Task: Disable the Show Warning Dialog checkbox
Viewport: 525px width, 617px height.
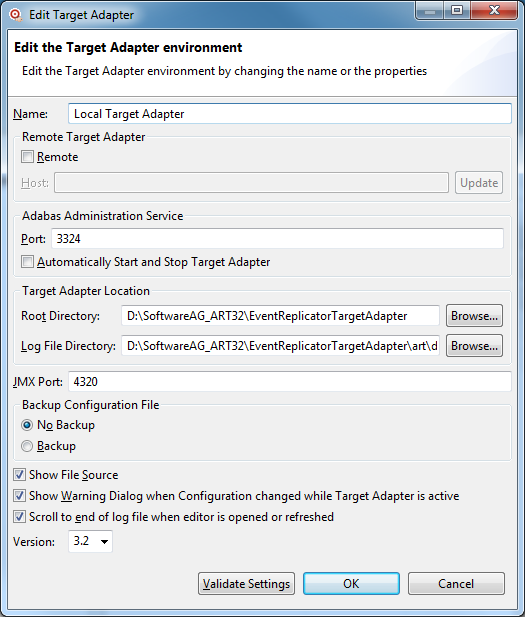Action: [19, 495]
